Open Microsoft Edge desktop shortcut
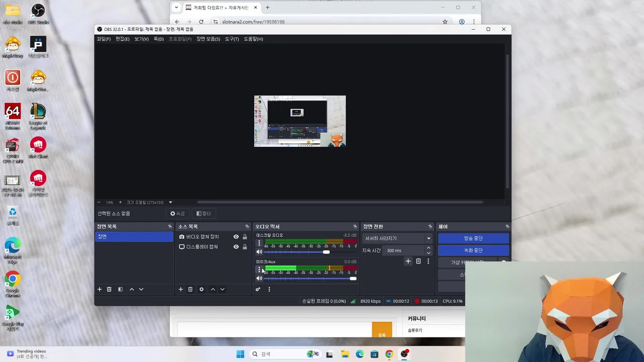This screenshot has width=644, height=362. [x=13, y=250]
